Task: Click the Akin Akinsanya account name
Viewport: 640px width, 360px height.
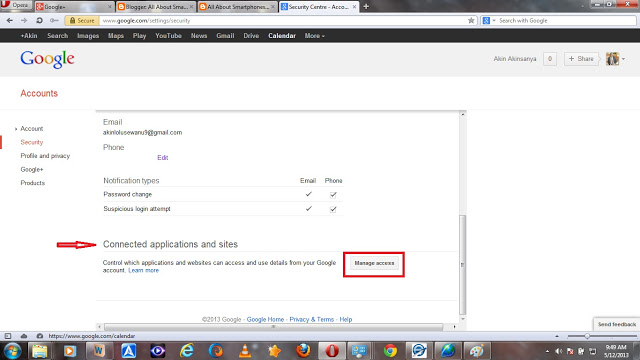Action: click(515, 59)
